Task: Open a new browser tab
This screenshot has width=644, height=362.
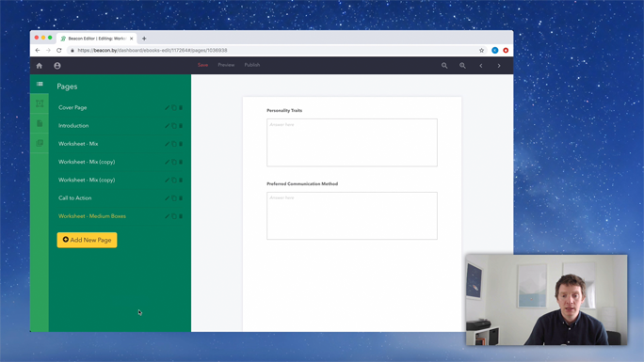Action: tap(144, 39)
